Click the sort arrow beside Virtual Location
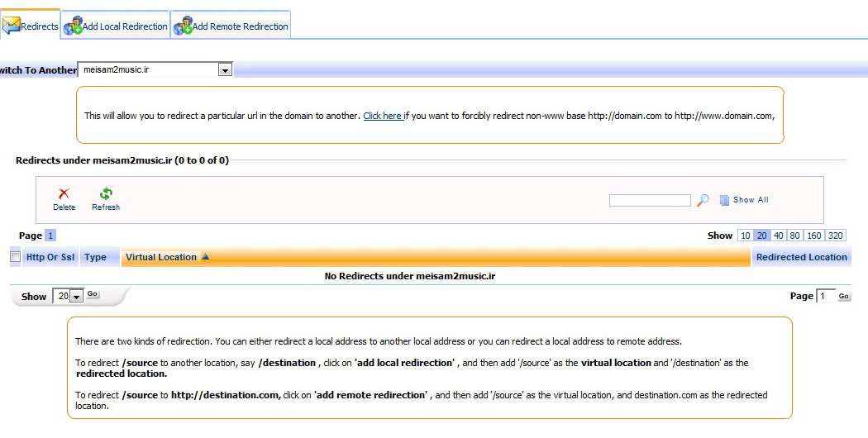 pyautogui.click(x=205, y=256)
